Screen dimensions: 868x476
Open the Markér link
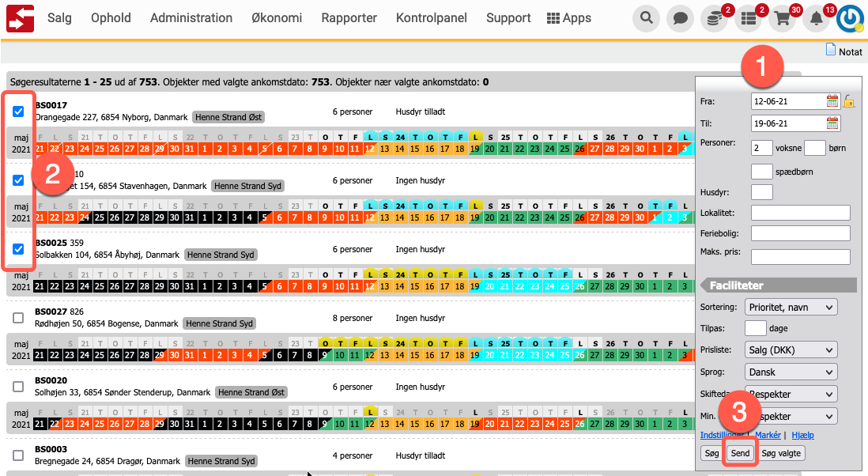pos(768,435)
